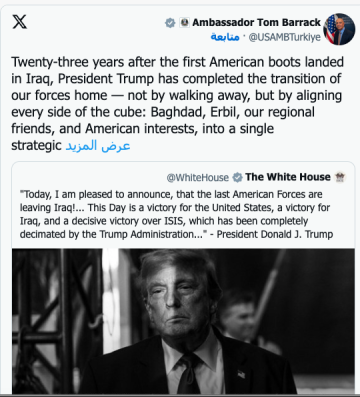
Task: Click The White House verified checkmark badge
Action: tap(237, 177)
